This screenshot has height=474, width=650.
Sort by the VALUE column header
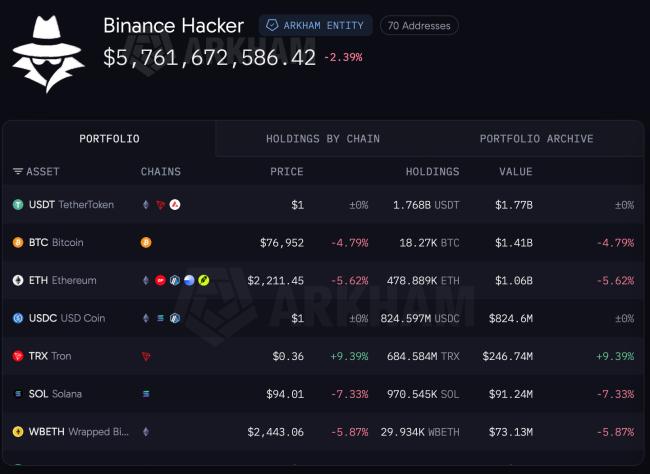[x=516, y=171]
